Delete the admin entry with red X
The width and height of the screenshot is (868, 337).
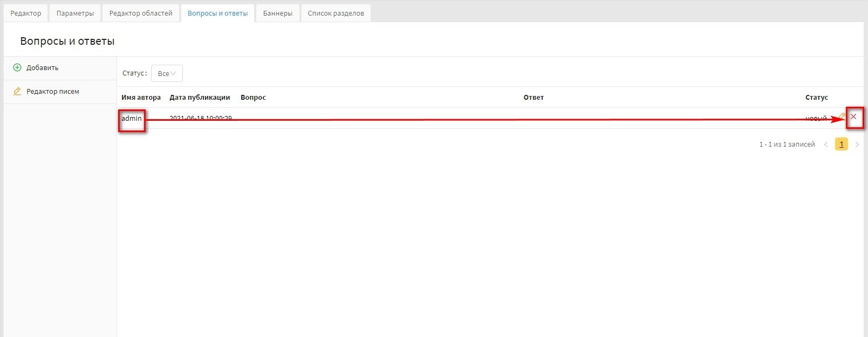pos(853,116)
